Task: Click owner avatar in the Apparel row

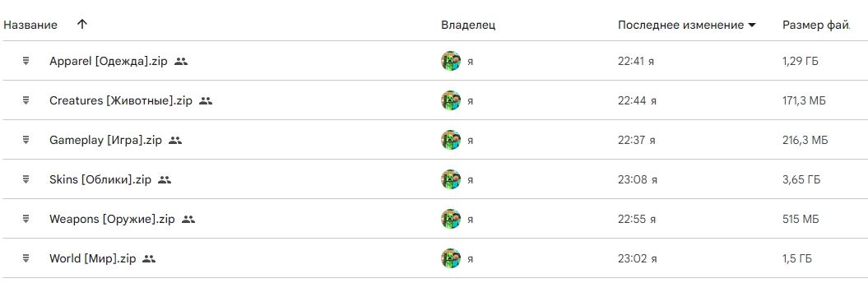Action: [451, 61]
